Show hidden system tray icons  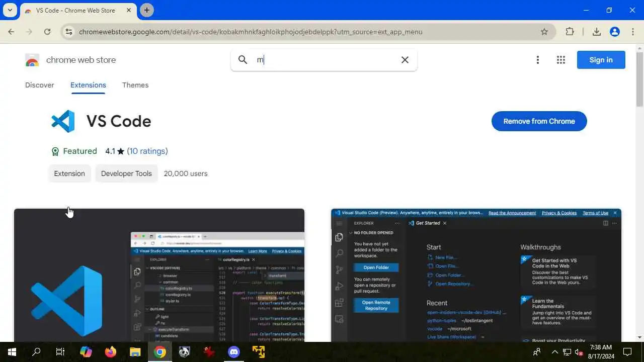[555, 352]
